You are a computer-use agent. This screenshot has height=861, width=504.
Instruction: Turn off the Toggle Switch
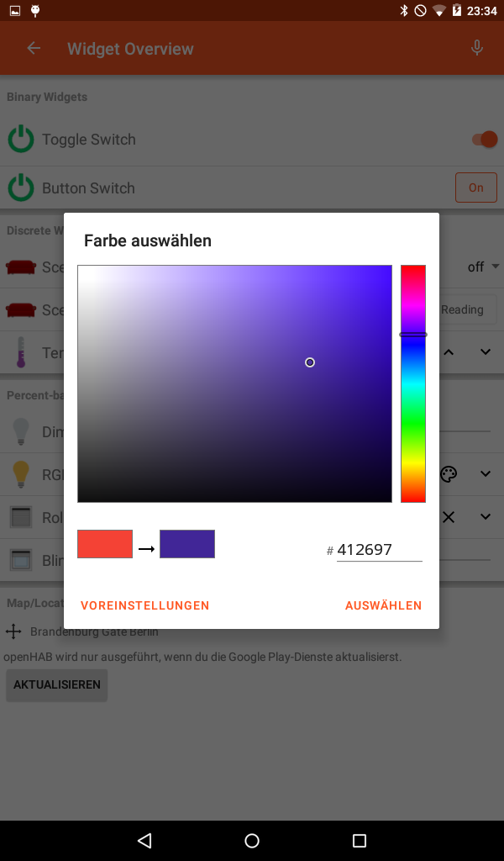click(x=484, y=139)
